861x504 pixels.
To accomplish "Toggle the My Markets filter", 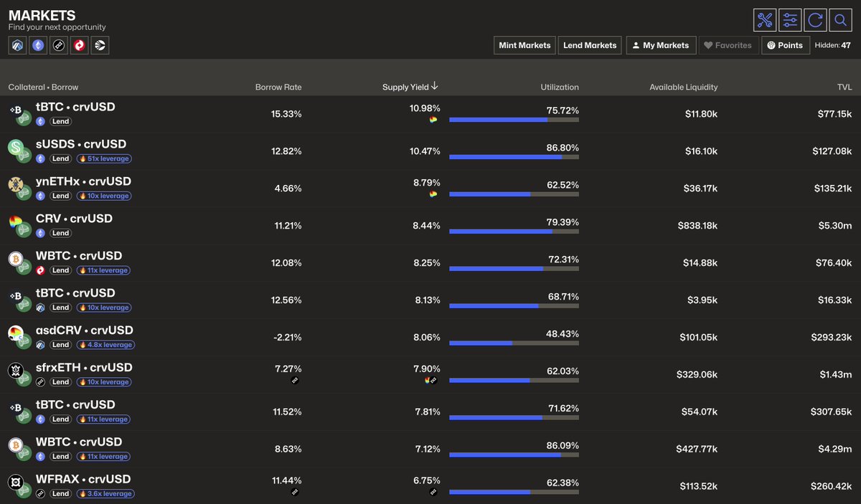I will 661,45.
